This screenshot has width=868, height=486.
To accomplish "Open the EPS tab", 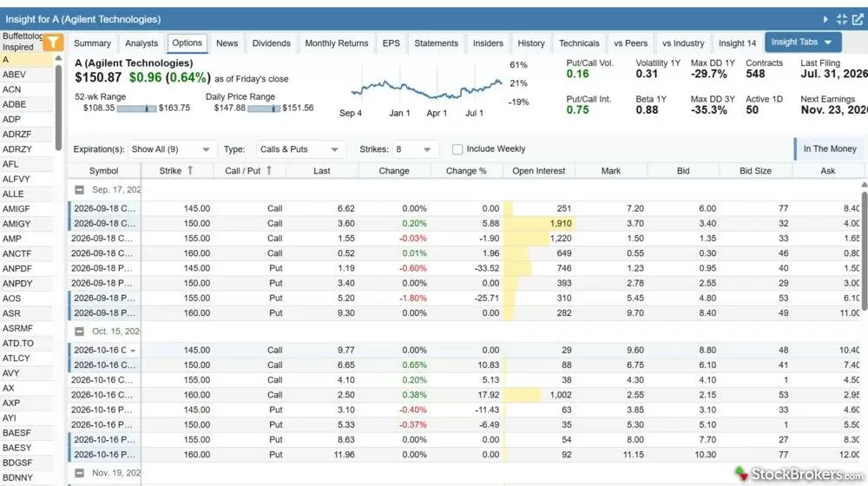I will (391, 43).
